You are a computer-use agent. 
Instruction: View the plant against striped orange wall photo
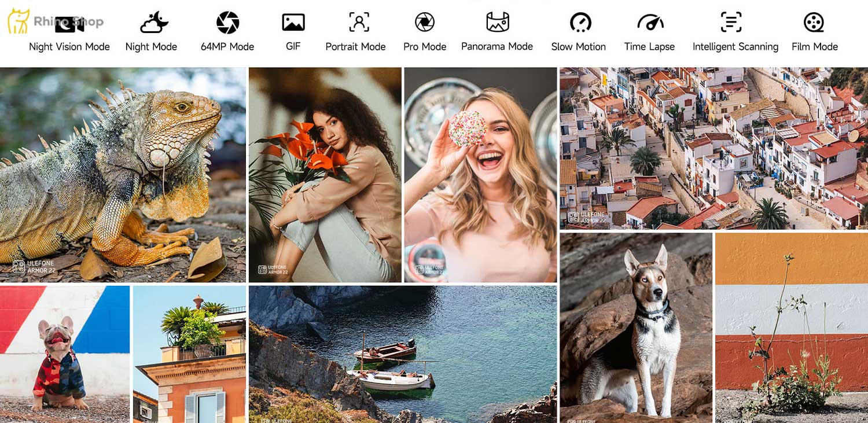[792, 328]
